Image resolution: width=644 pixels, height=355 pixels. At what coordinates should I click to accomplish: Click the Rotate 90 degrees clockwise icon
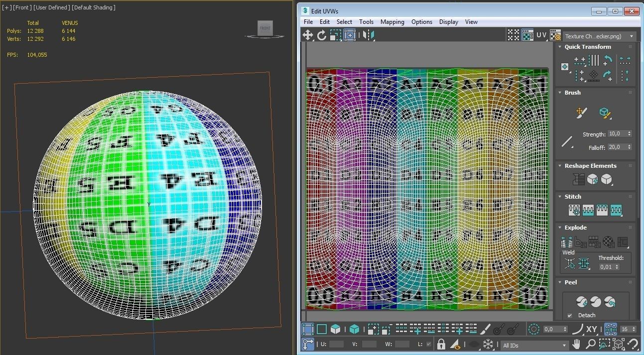[608, 76]
